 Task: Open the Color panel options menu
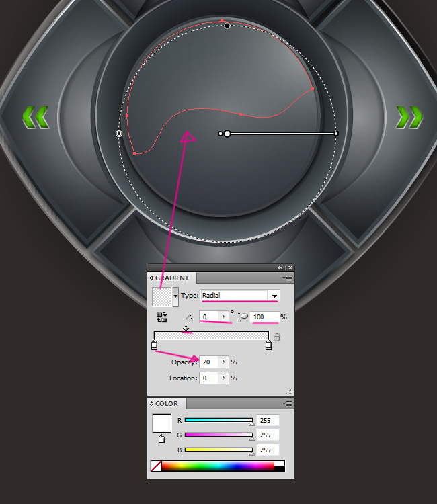click(x=287, y=403)
